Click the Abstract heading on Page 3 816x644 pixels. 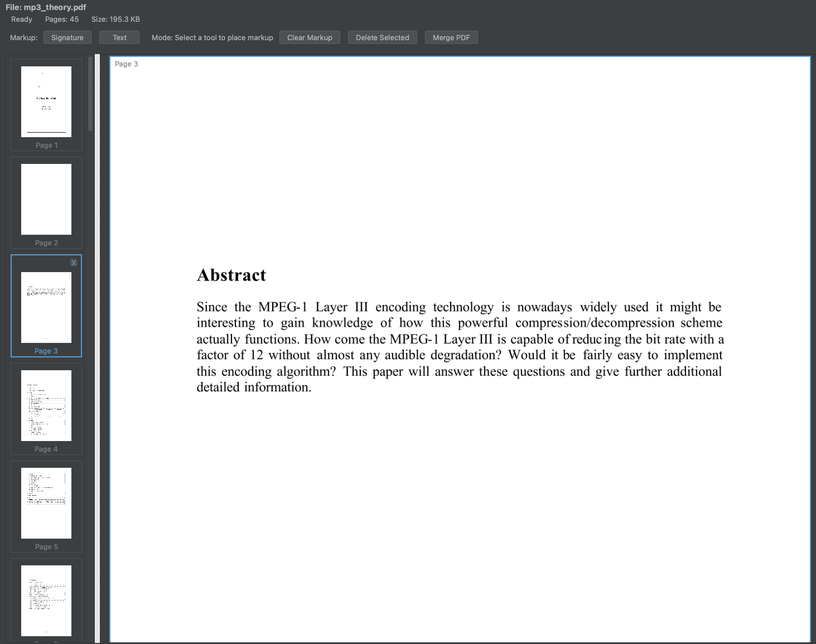pos(231,275)
